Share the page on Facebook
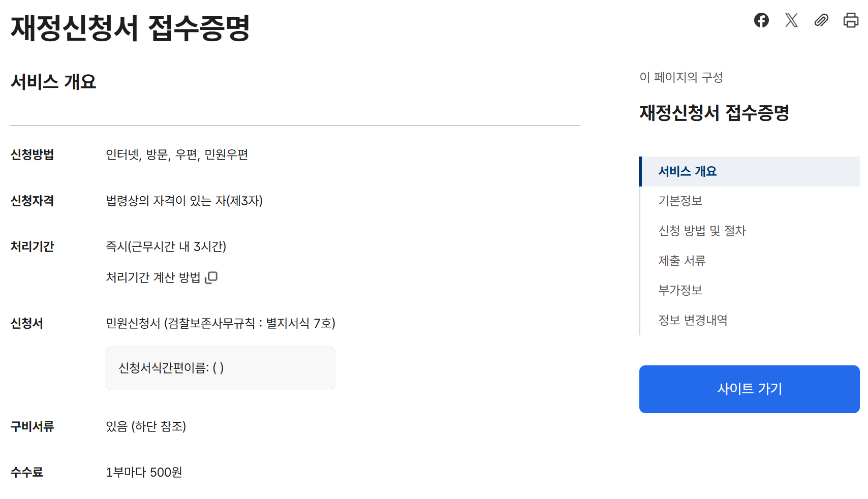868x499 pixels. point(761,20)
